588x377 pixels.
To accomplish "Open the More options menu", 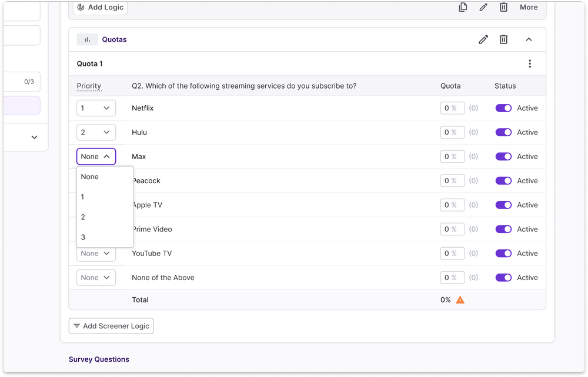I will 529,7.
